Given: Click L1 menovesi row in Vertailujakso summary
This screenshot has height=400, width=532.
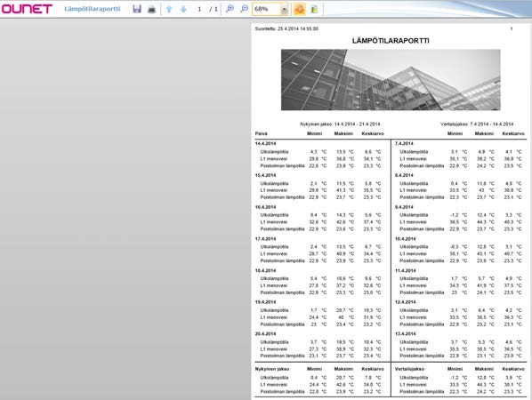Looking at the screenshot, I should (x=461, y=385).
